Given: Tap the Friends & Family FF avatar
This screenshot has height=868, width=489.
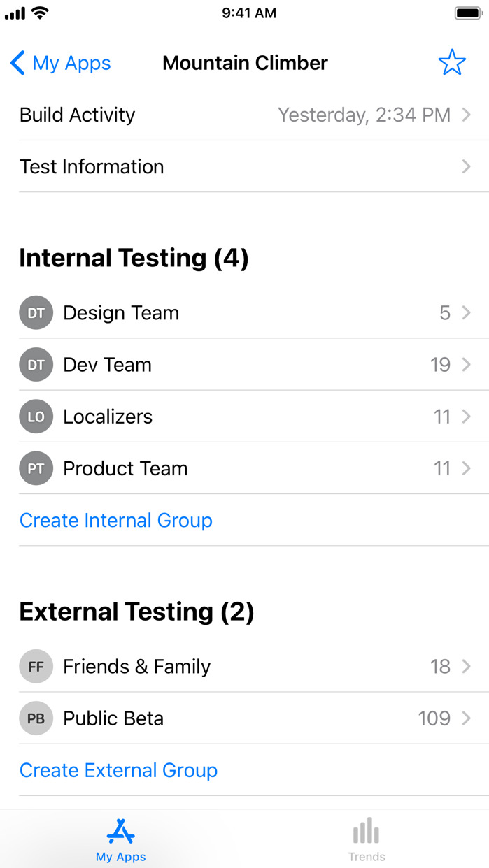Looking at the screenshot, I should 36,667.
